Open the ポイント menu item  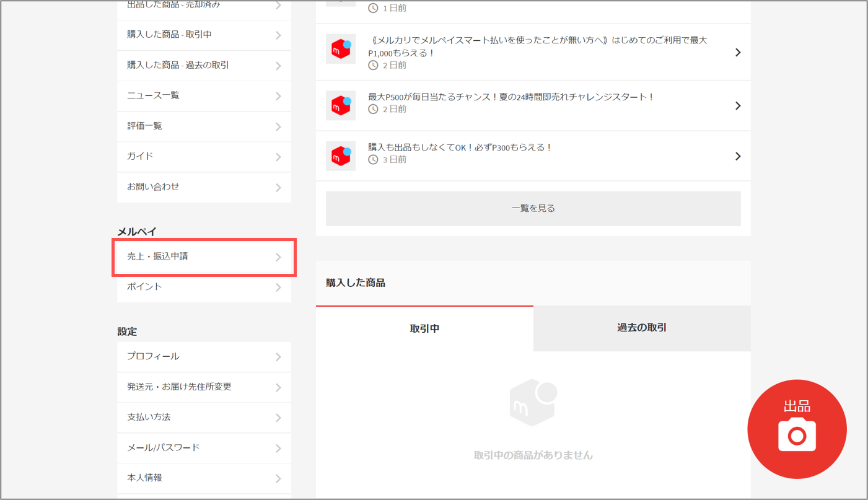click(x=204, y=287)
